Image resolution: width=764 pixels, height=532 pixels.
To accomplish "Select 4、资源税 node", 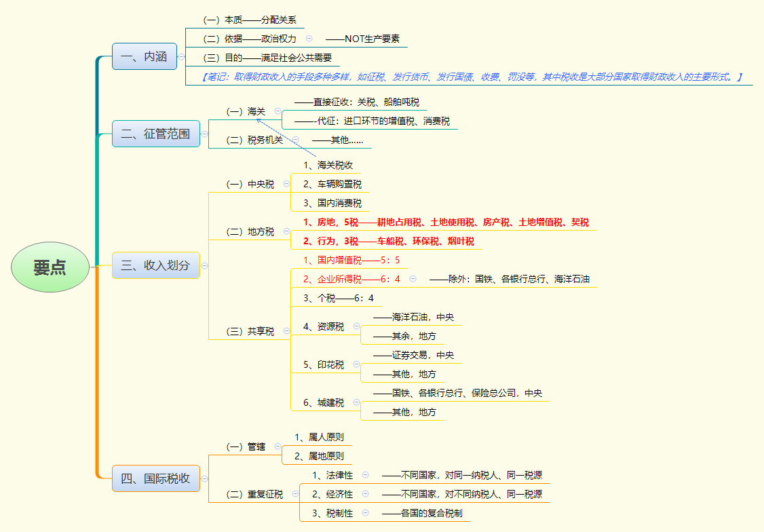I will click(x=324, y=326).
